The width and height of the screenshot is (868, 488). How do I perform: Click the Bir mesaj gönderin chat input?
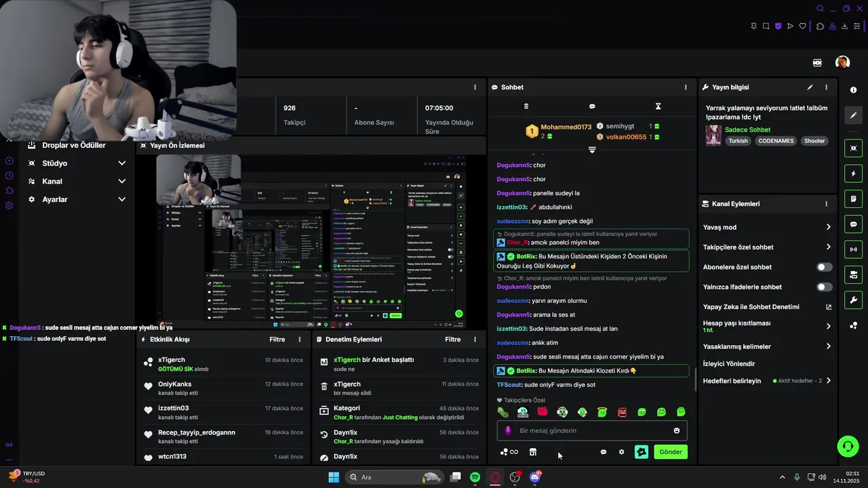[x=592, y=430]
